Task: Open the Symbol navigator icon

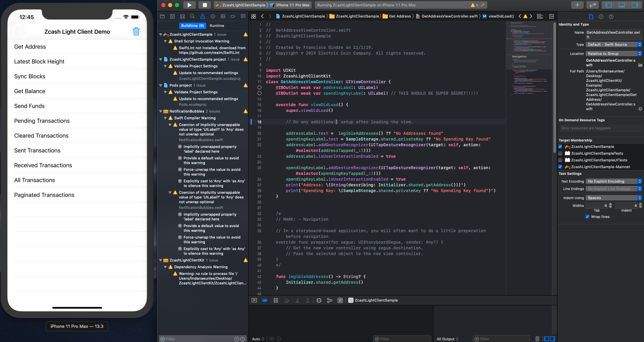Action: [182, 16]
